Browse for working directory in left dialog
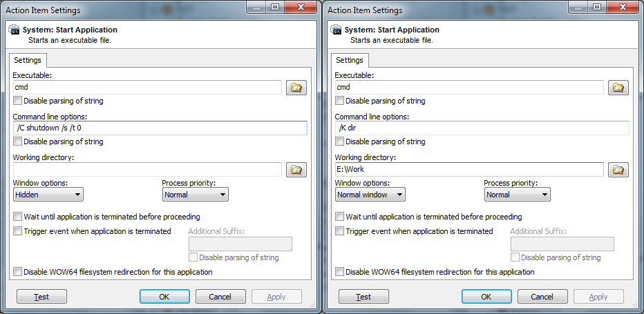Image resolution: width=644 pixels, height=314 pixels. click(x=296, y=170)
